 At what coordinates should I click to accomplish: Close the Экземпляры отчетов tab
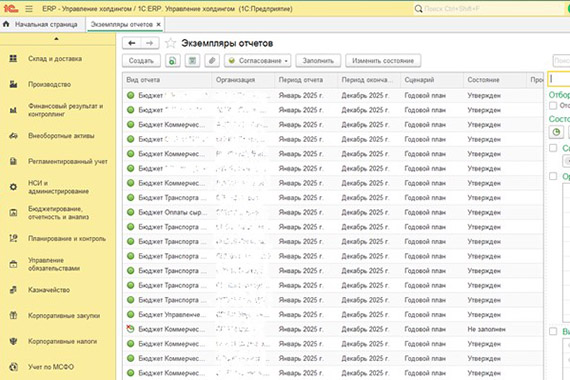tap(158, 24)
